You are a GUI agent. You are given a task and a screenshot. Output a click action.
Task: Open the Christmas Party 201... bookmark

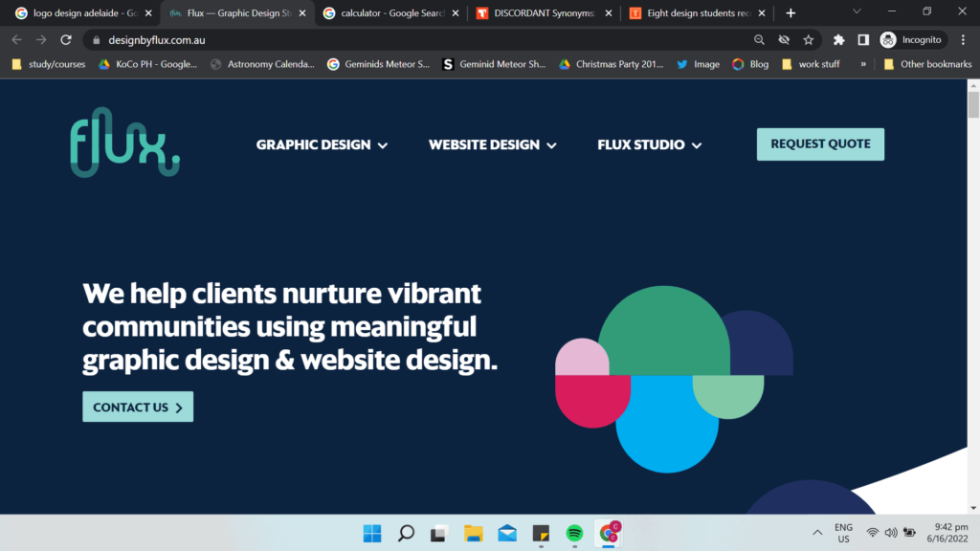point(612,64)
